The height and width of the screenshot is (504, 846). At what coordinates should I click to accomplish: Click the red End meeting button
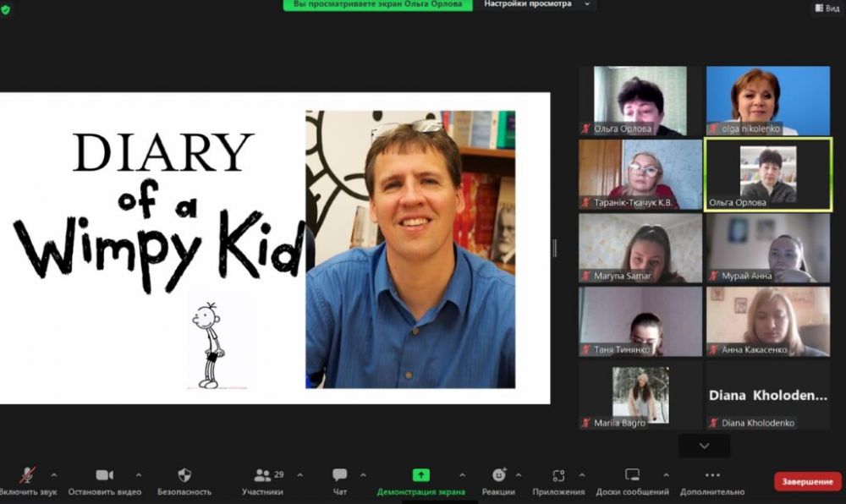[807, 481]
